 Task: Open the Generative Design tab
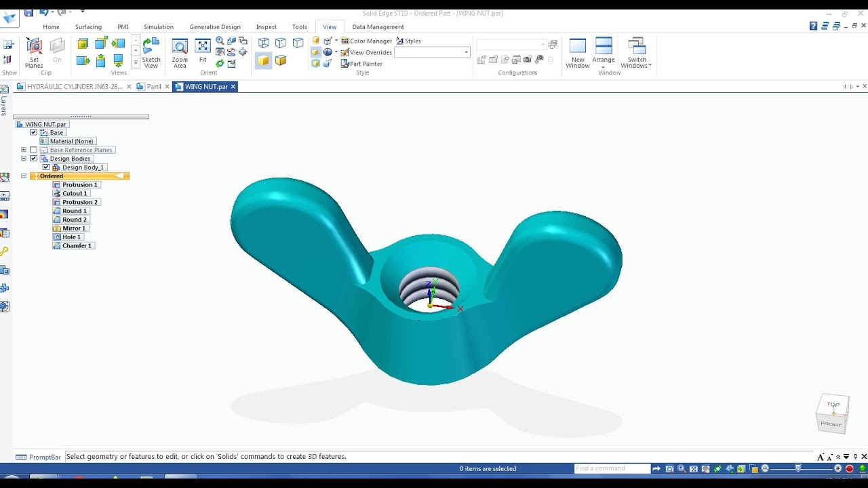215,27
